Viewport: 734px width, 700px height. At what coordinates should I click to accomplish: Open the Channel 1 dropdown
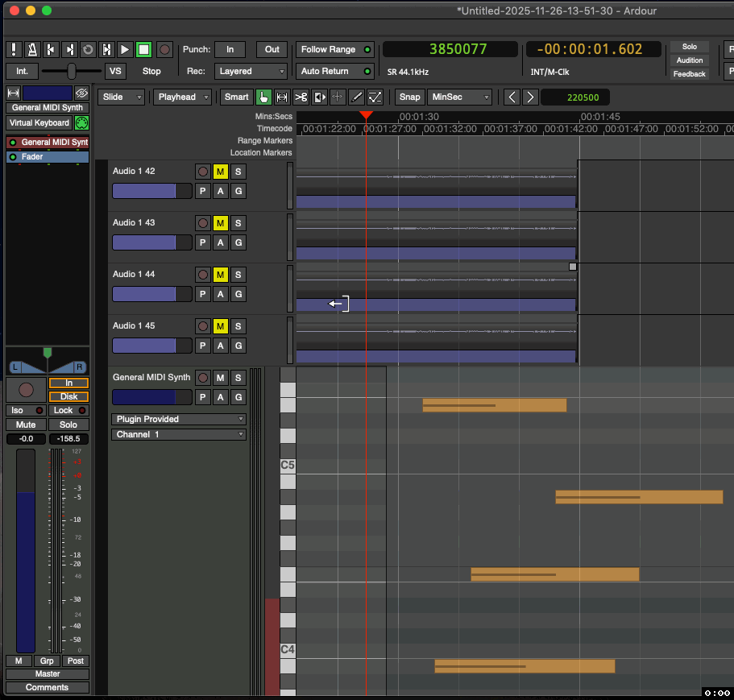[178, 434]
